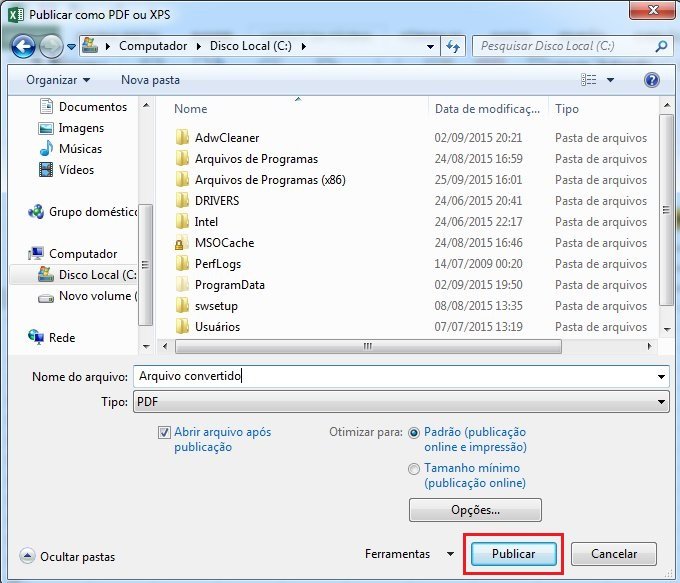Open Músicas library in sidebar

45,149
